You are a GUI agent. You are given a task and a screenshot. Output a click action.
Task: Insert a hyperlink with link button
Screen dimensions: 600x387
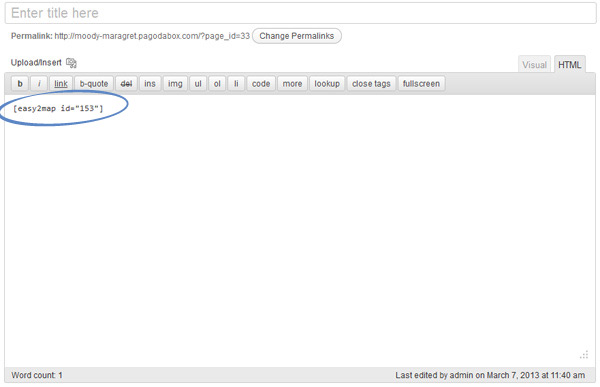pyautogui.click(x=61, y=83)
